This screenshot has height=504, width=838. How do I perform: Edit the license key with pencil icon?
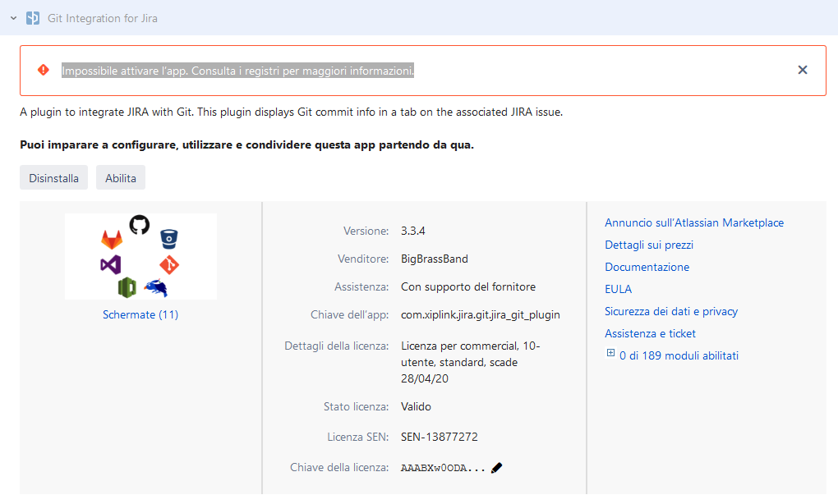[x=496, y=468]
